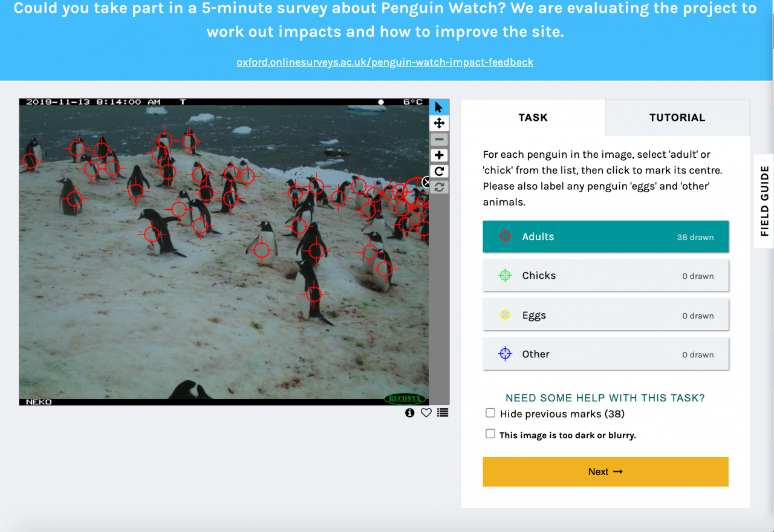Viewport: 774px width, 532px height.
Task: Click the yellow Next button
Action: coord(605,472)
